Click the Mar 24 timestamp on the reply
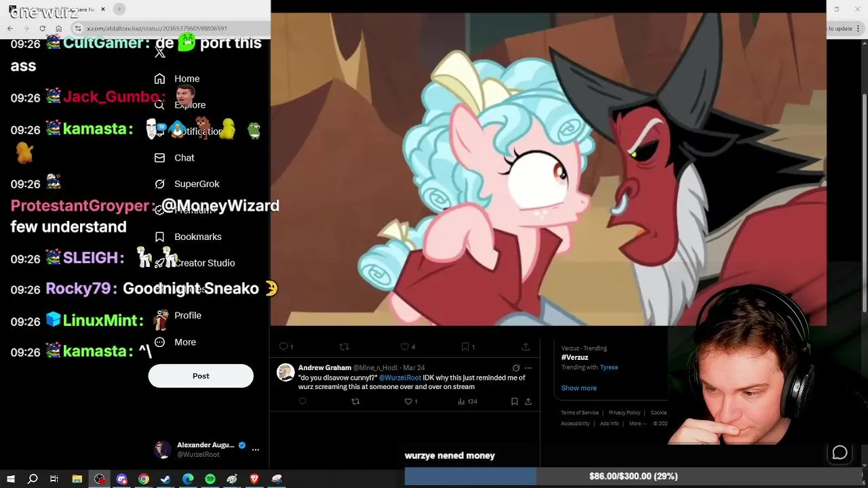Screen dimensions: 868x488 (x=414, y=367)
